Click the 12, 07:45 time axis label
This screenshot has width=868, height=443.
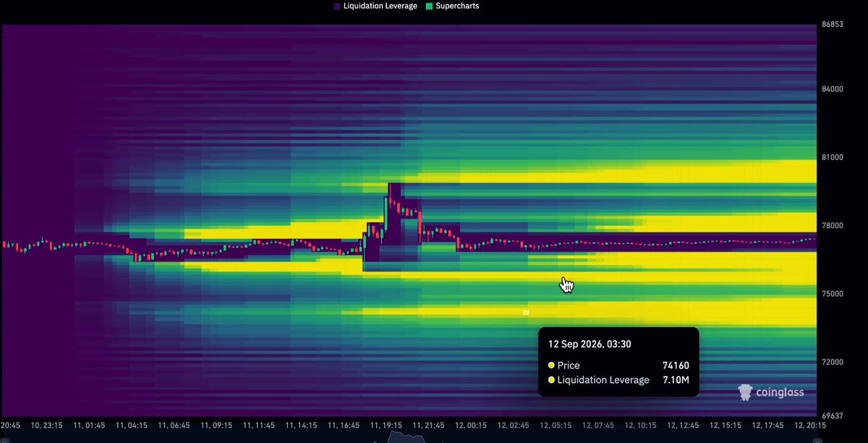pos(600,426)
